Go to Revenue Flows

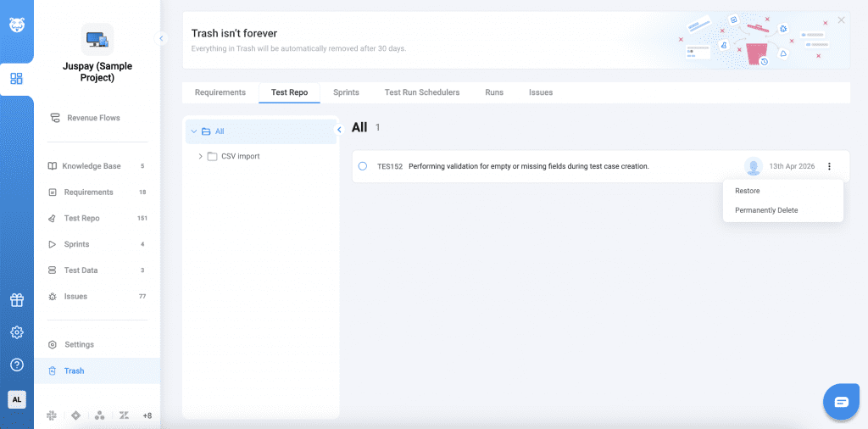click(93, 118)
